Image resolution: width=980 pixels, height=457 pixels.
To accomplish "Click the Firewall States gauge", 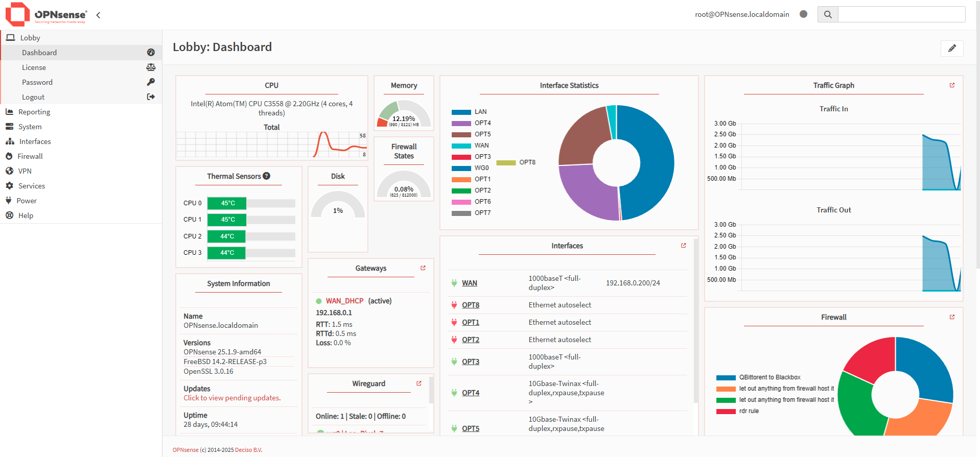I will tap(404, 184).
